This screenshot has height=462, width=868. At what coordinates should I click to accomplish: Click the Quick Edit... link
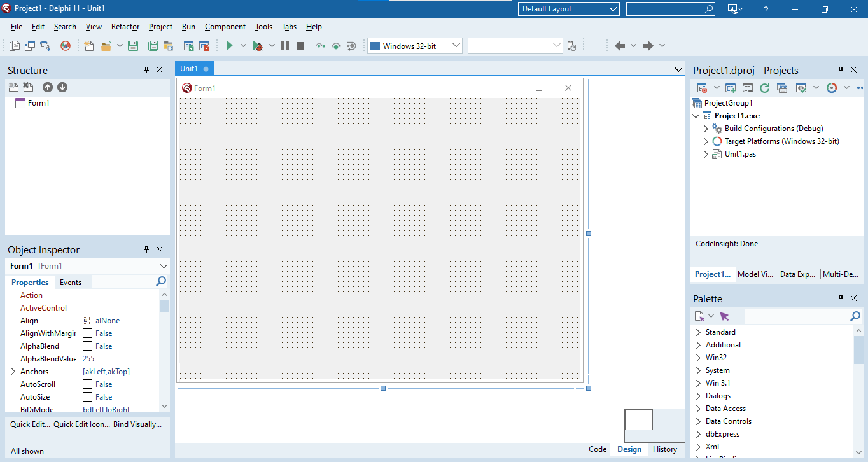click(x=30, y=424)
